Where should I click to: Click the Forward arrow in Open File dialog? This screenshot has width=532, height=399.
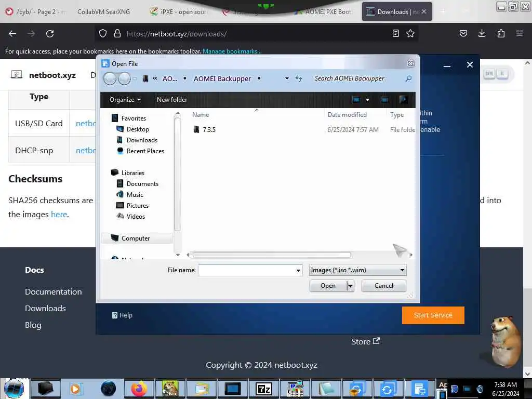click(124, 79)
